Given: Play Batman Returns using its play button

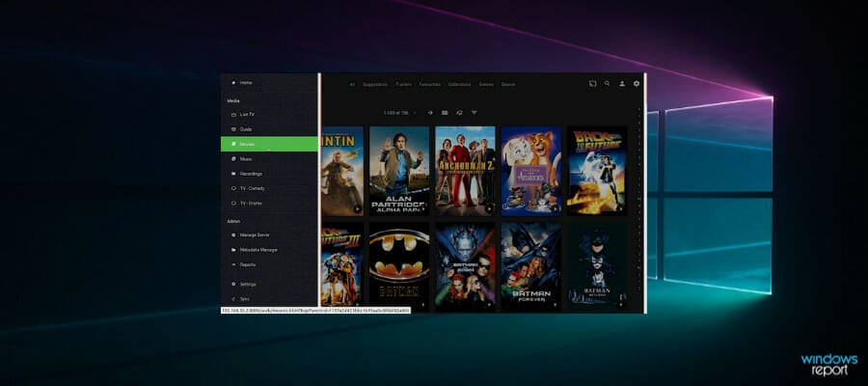Looking at the screenshot, I should pos(620,304).
